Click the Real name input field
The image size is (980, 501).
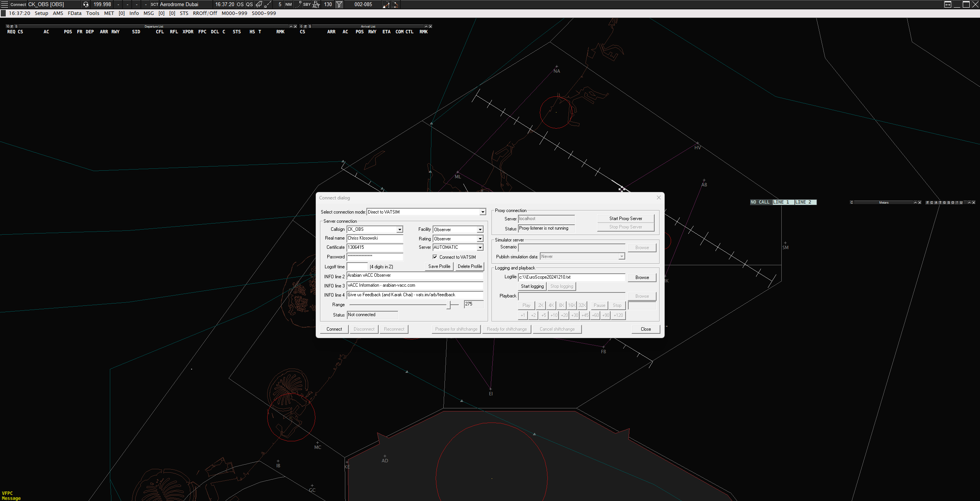pos(375,238)
